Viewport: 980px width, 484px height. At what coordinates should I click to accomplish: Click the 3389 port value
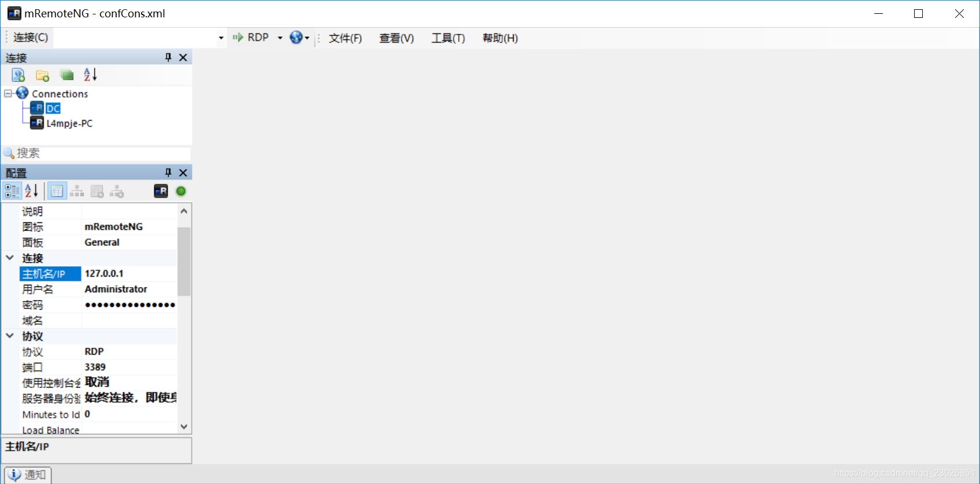[x=129, y=367]
